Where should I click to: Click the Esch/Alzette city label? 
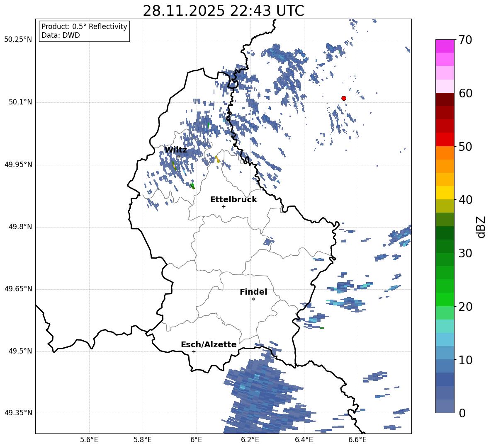point(209,344)
